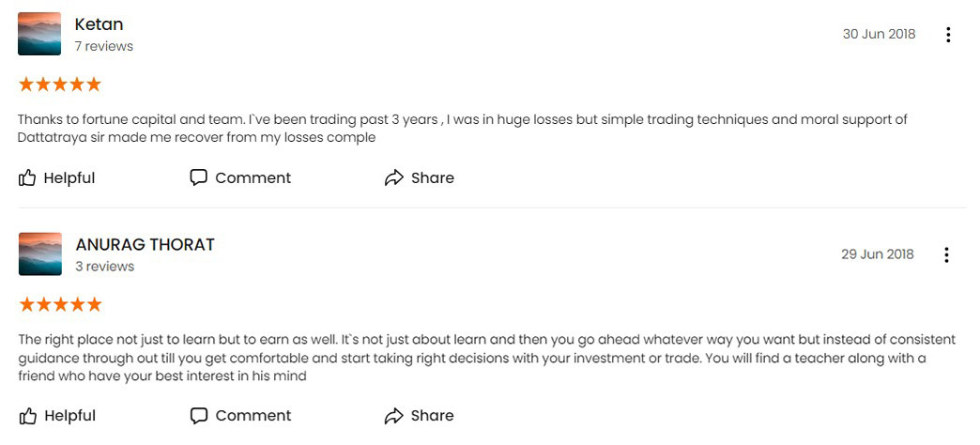Image resolution: width=980 pixels, height=445 pixels.
Task: Click the five-star rating on Anurag's review
Action: (60, 305)
